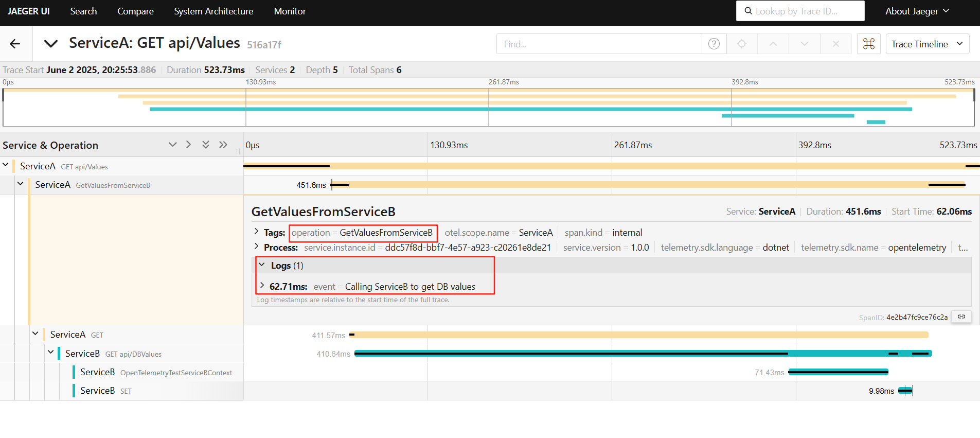The width and height of the screenshot is (980, 438).
Task: Click the SpanID 4e2b47fc9ce76c2a text
Action: [903, 318]
